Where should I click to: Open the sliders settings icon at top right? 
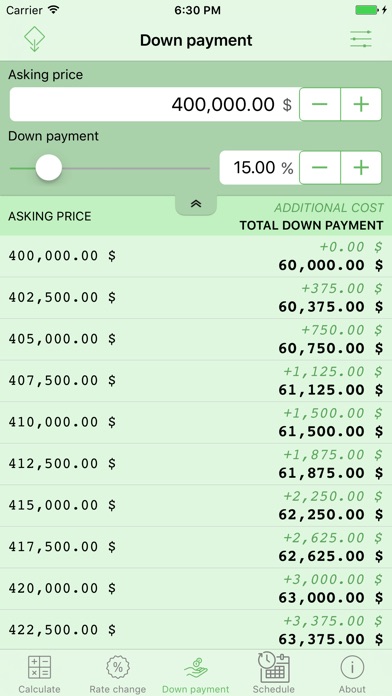tap(360, 40)
